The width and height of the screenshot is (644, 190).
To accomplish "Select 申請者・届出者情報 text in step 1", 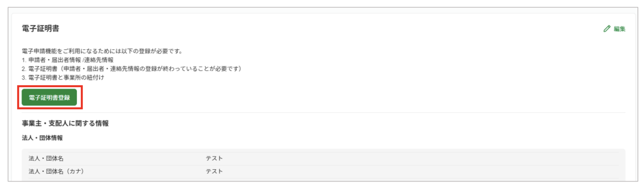I will (x=55, y=60).
